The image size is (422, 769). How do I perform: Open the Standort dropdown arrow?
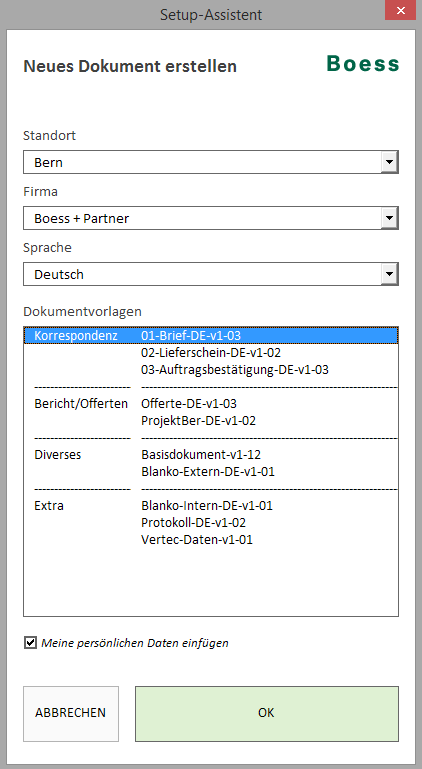pos(390,162)
